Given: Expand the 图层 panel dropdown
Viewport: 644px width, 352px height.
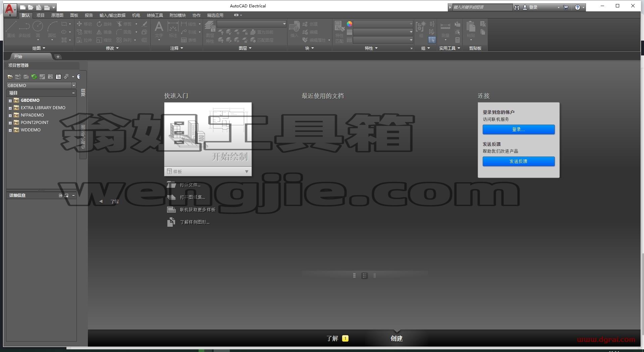Looking at the screenshot, I should (245, 48).
